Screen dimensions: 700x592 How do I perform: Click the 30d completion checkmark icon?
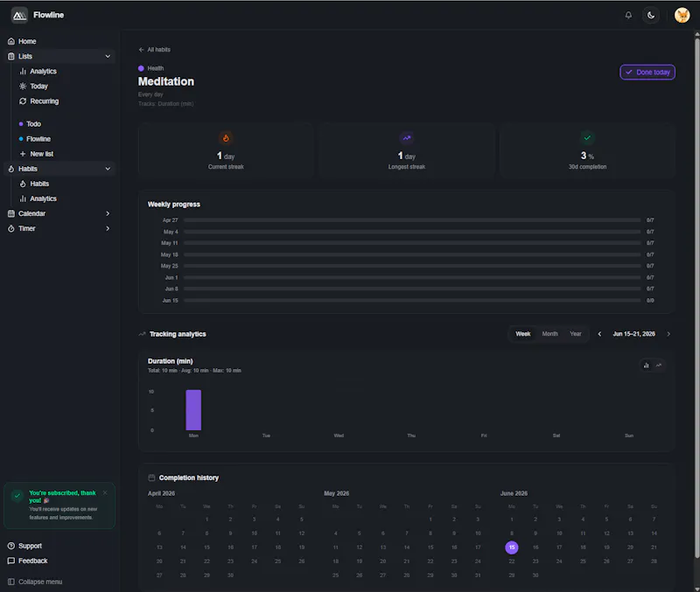tap(587, 138)
